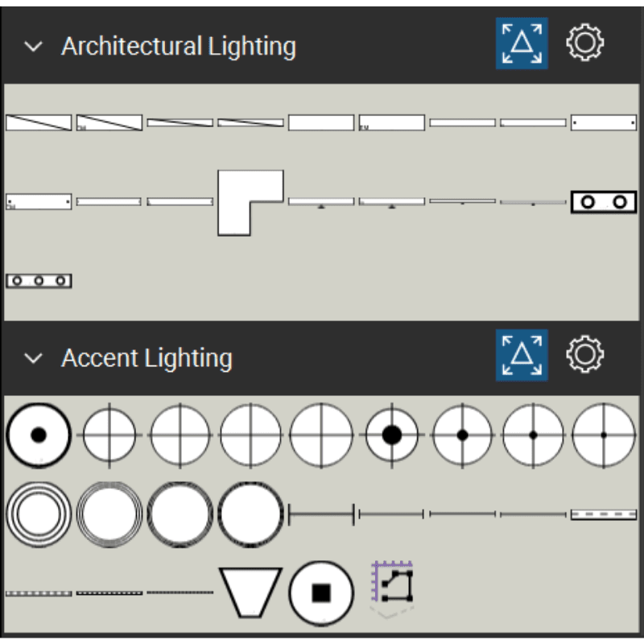Select thick-ring circle with center dot
Image resolution: width=644 pixels, height=644 pixels.
pyautogui.click(x=39, y=435)
